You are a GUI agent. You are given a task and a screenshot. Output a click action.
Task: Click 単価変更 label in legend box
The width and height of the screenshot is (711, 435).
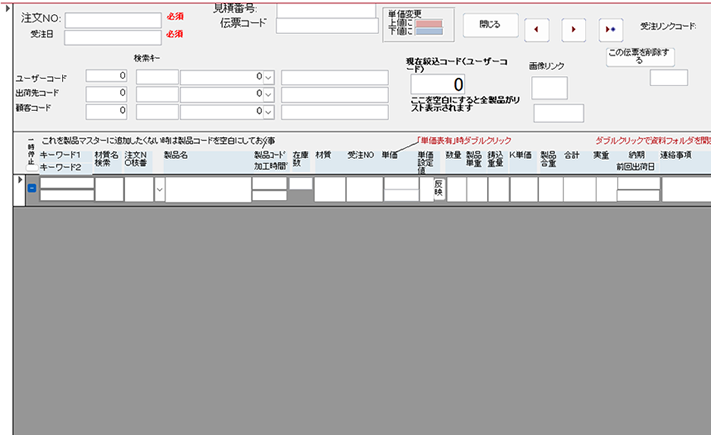coord(404,14)
